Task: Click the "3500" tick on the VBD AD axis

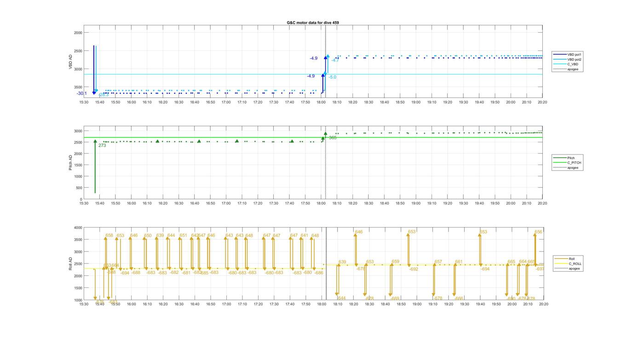Action: [x=78, y=87]
